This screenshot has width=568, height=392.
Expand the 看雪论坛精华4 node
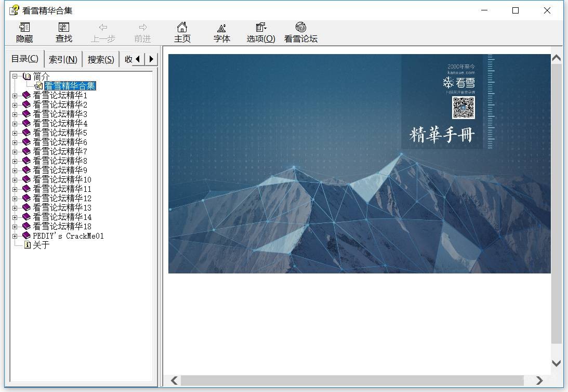click(15, 124)
